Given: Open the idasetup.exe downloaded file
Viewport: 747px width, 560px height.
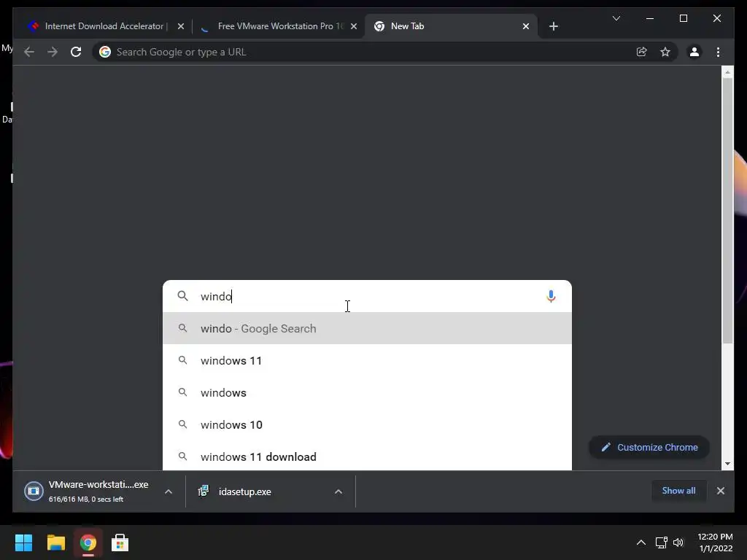Looking at the screenshot, I should [244, 491].
